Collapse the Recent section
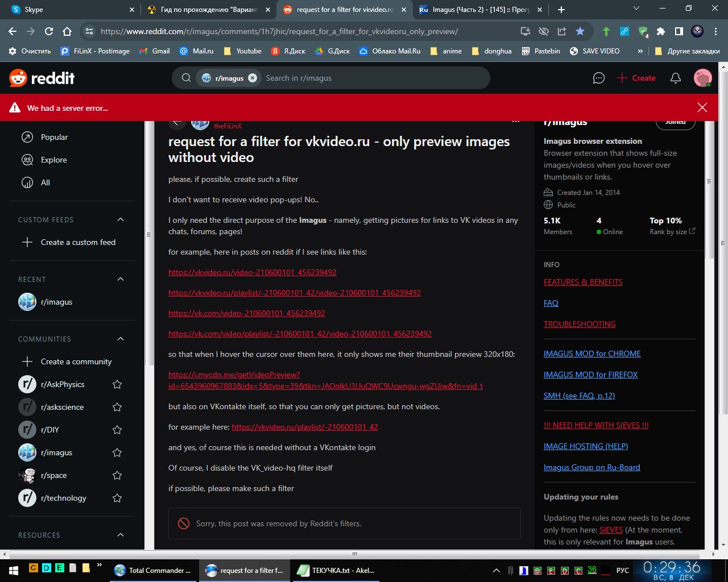Screen dimensions: 728x582 pos(121,279)
